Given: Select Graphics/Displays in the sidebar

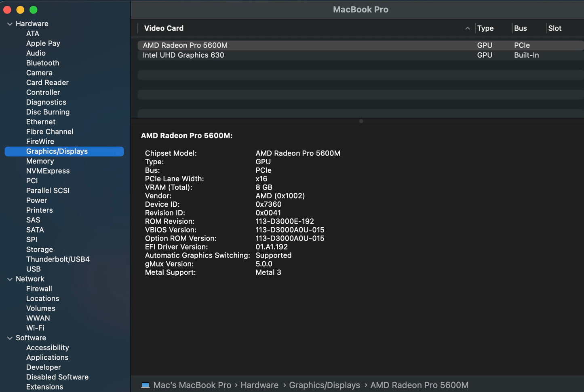Looking at the screenshot, I should [x=57, y=151].
